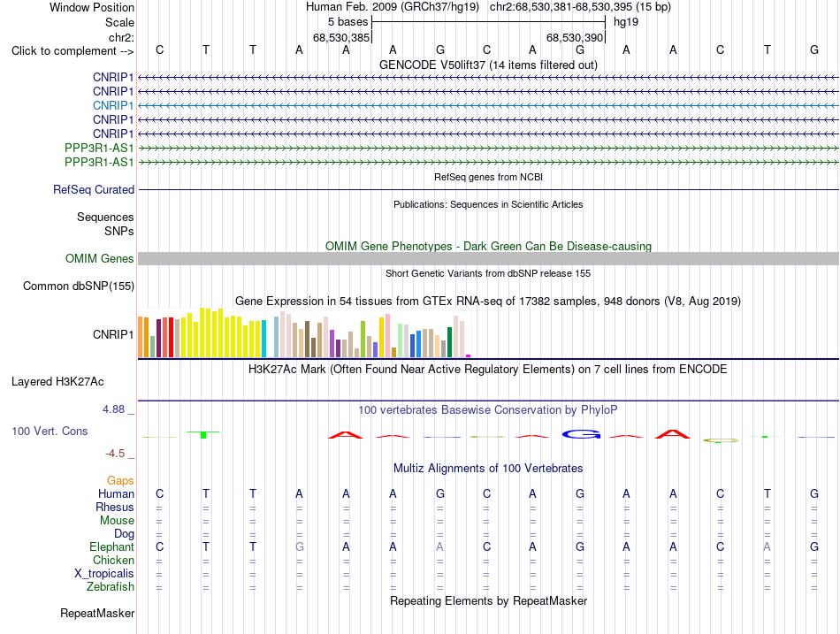This screenshot has height=634, width=840.
Task: Click 'Basewise Conservation by PhyloP' title
Action: (488, 410)
